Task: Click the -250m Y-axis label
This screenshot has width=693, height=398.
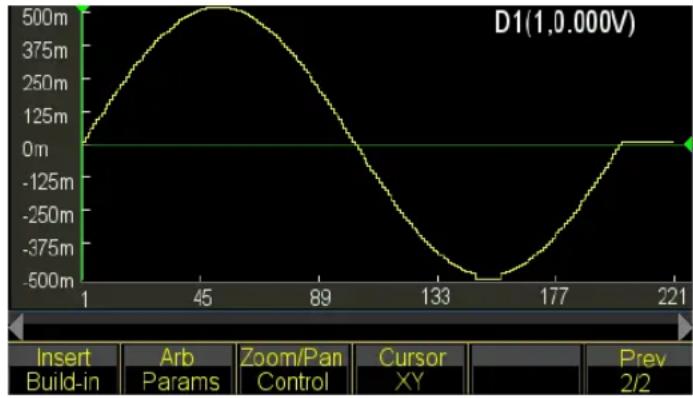Action: pyautogui.click(x=48, y=215)
